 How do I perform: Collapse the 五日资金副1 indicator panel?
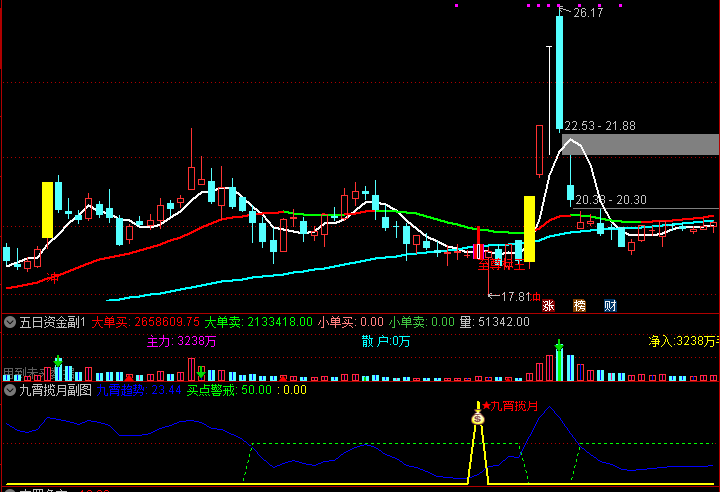9,322
